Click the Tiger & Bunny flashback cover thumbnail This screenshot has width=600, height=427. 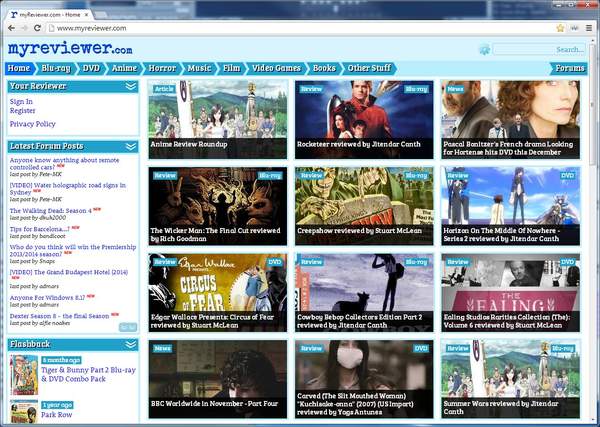point(24,375)
